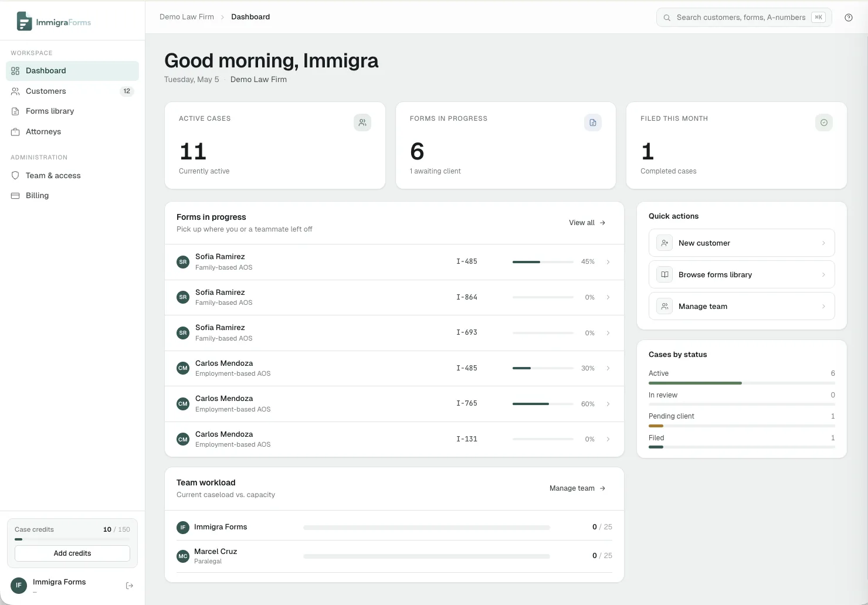Screen dimensions: 868x605
Task: Click the CM avatar on the I-131 row
Action: coord(183,439)
